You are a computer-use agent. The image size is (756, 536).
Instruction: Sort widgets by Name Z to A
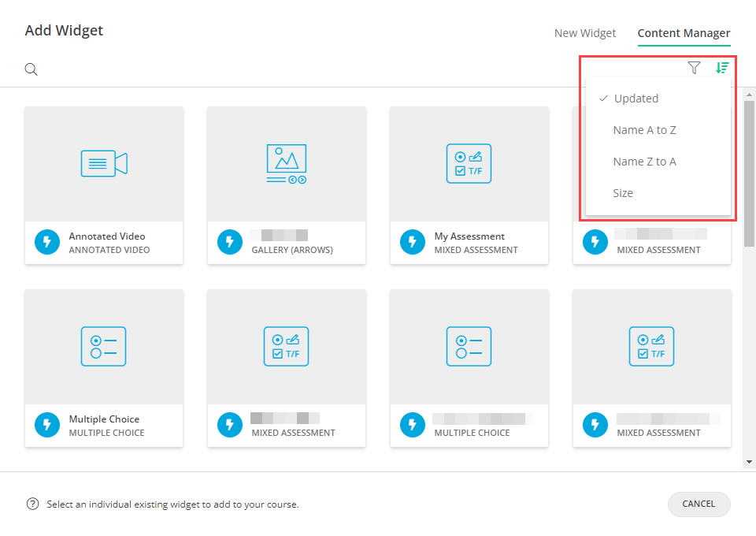[x=643, y=161]
